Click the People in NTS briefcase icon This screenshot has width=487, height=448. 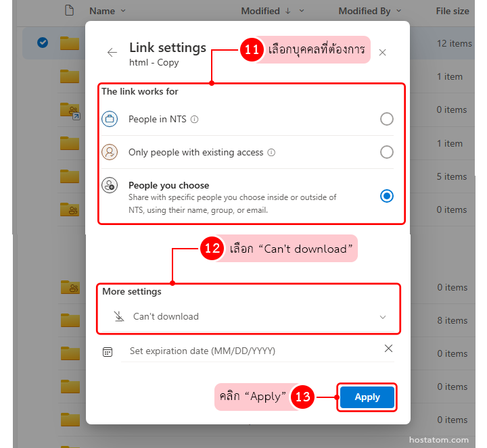(110, 119)
